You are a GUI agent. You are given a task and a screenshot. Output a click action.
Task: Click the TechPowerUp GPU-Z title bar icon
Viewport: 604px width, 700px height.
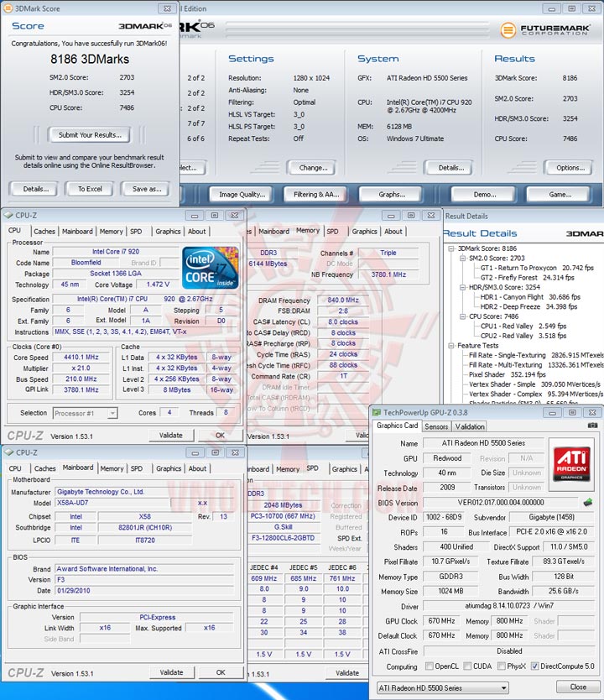[x=377, y=412]
